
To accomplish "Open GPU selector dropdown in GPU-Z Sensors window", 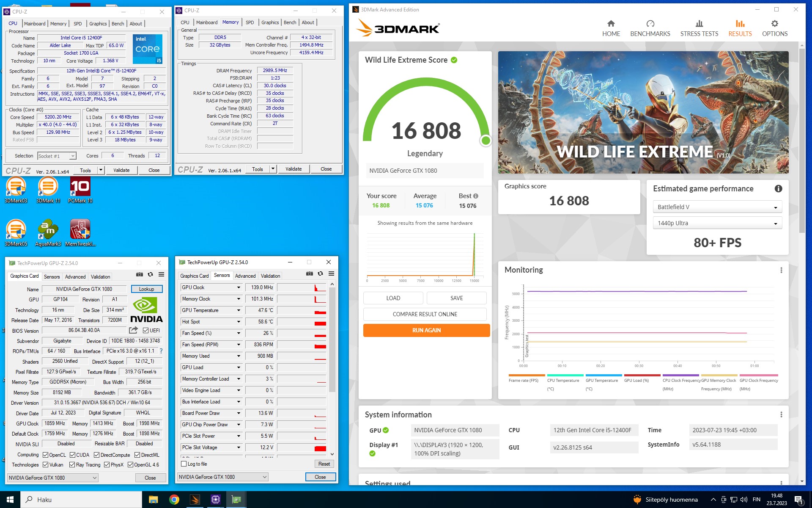I will click(223, 477).
